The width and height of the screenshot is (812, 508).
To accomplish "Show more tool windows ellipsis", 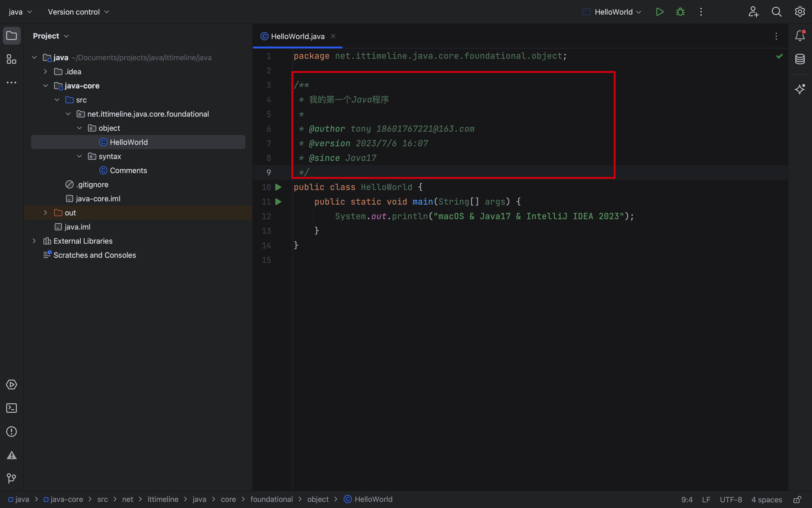I will 12,83.
